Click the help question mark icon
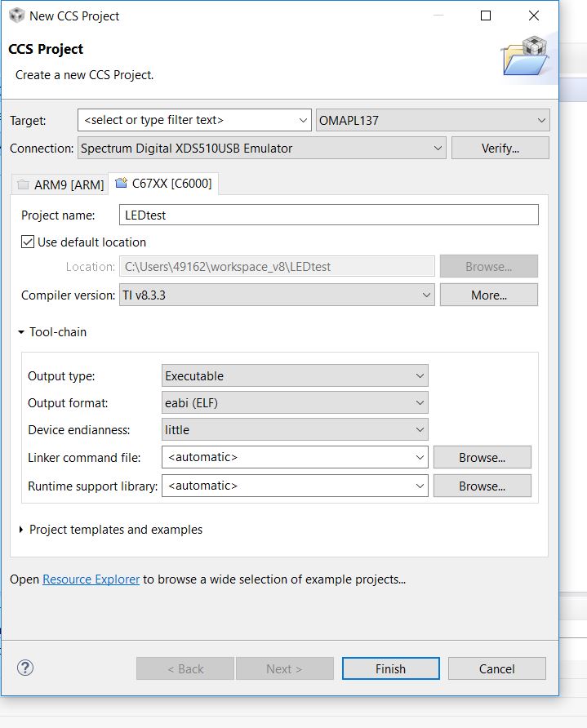Image resolution: width=587 pixels, height=728 pixels. 25,668
